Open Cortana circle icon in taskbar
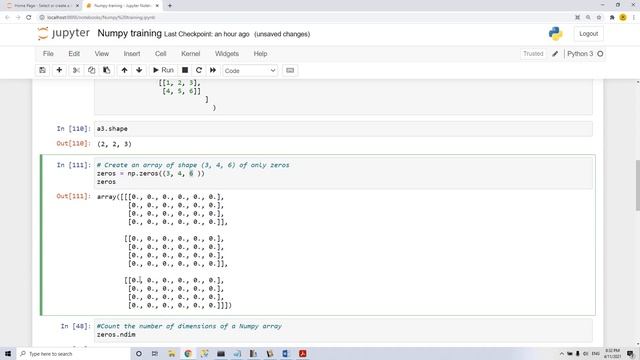The image size is (640, 360). pos(139,353)
